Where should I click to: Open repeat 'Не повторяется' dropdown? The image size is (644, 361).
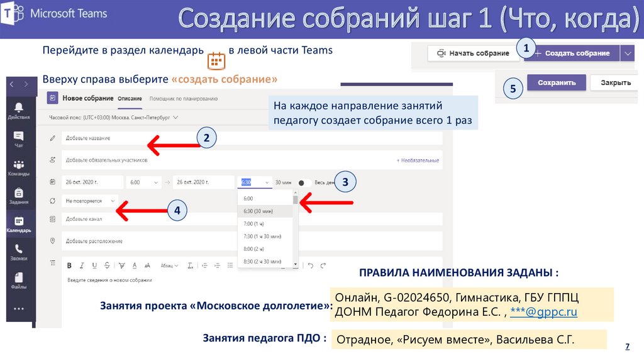click(x=90, y=201)
